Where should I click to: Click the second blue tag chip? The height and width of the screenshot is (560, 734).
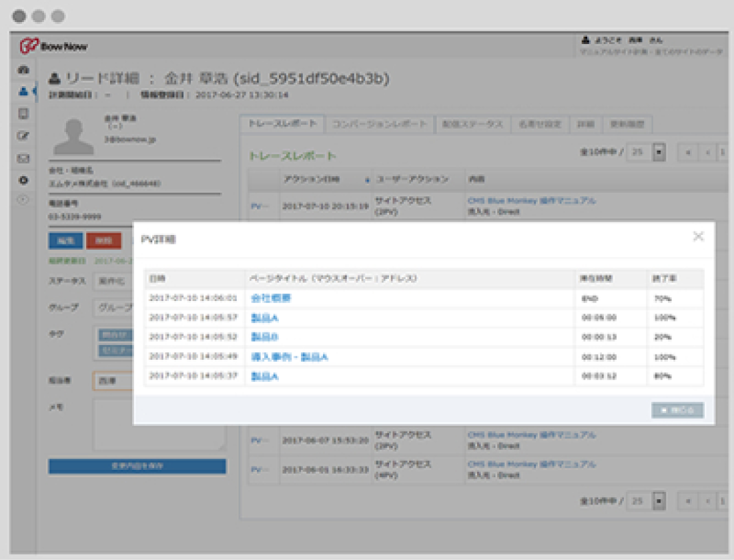pos(115,350)
